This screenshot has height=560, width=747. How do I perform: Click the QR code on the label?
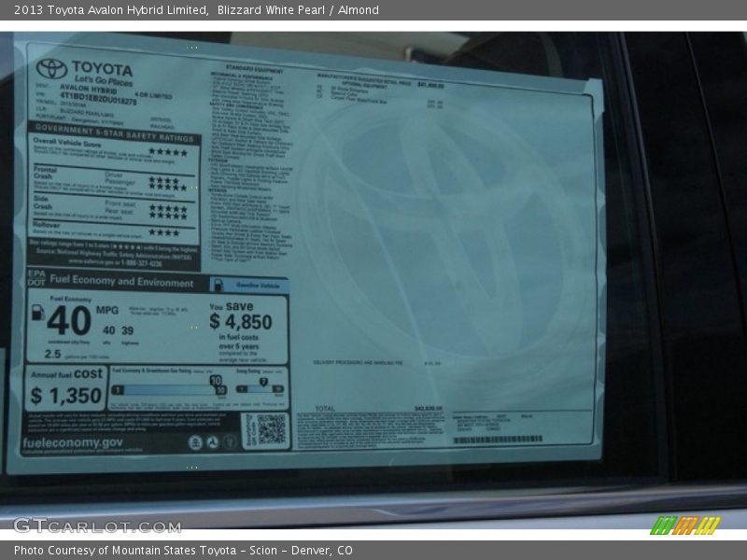[x=271, y=428]
